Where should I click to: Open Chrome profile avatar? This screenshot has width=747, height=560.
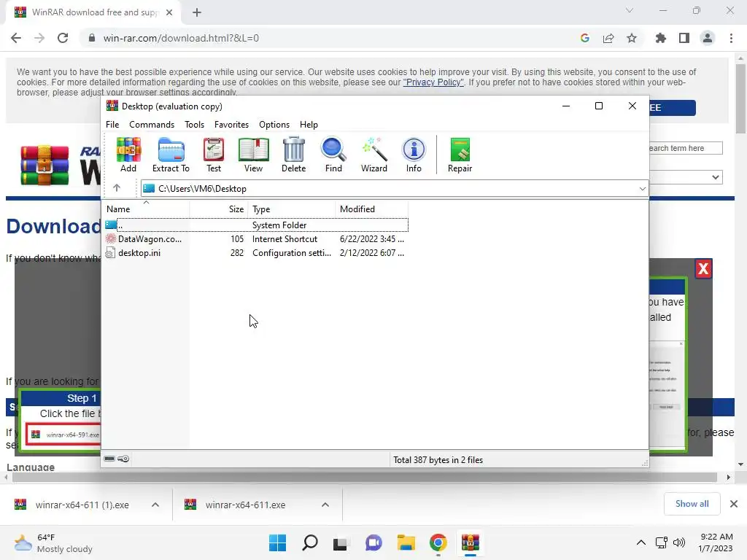click(708, 38)
